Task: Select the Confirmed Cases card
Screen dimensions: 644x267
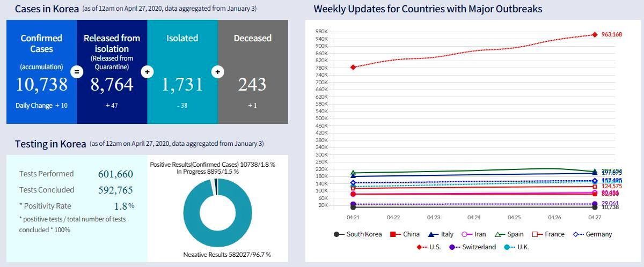Action: click(42, 72)
